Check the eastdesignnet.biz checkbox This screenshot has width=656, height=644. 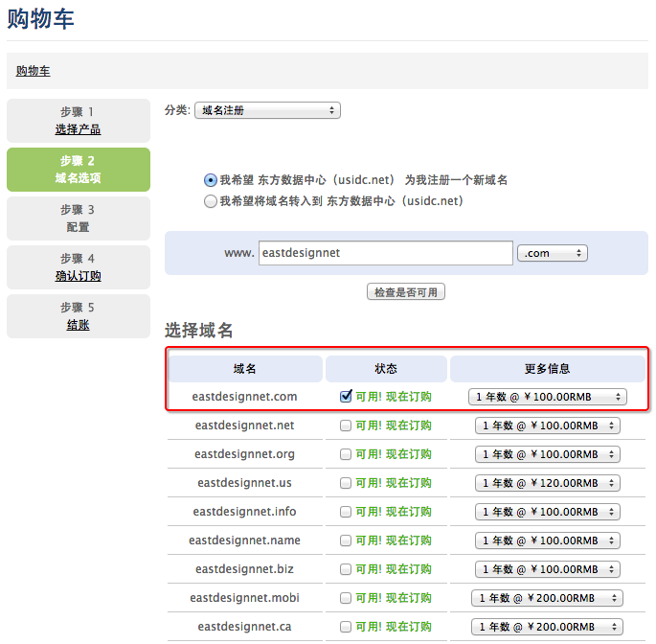coord(346,569)
